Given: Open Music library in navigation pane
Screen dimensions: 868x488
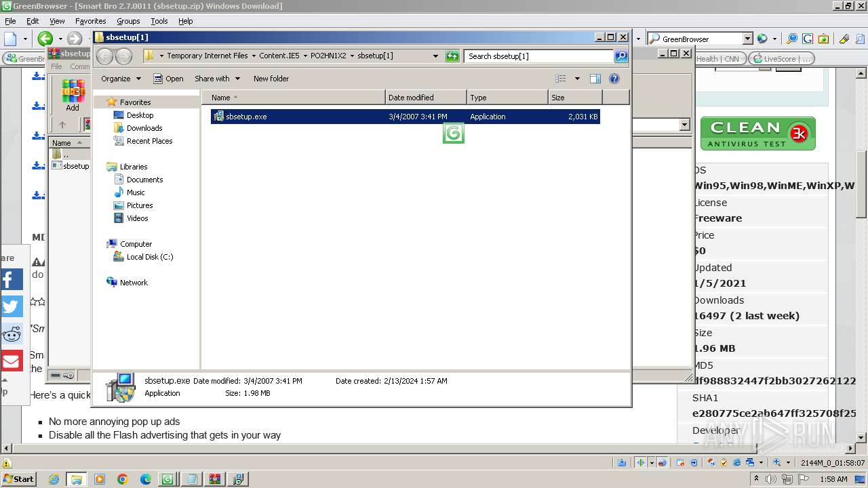Looking at the screenshot, I should (136, 192).
